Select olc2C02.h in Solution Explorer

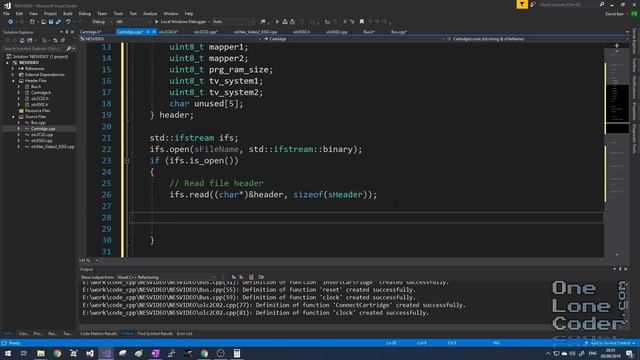click(x=40, y=98)
